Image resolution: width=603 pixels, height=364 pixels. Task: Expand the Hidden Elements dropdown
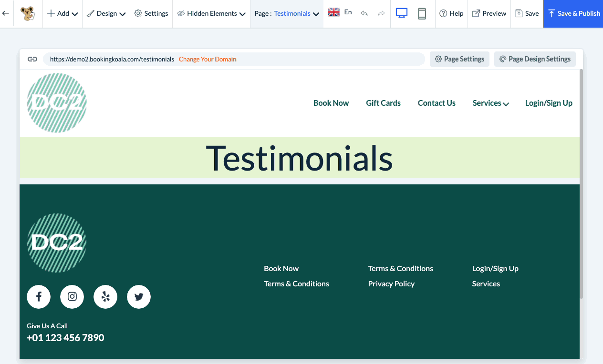point(211,13)
